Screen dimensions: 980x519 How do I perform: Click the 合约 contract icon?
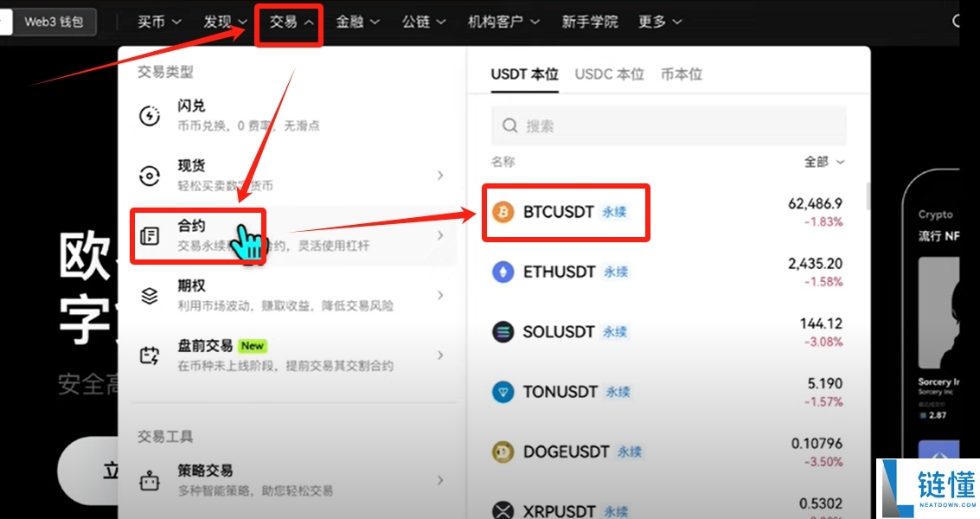tap(150, 236)
